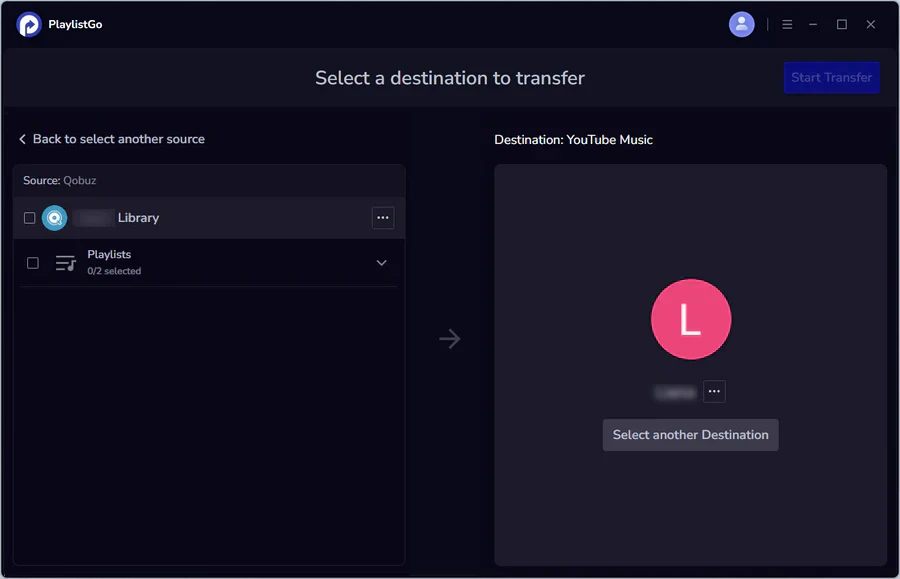The image size is (900, 579).
Task: Open the hamburger menu in title bar
Action: point(787,25)
